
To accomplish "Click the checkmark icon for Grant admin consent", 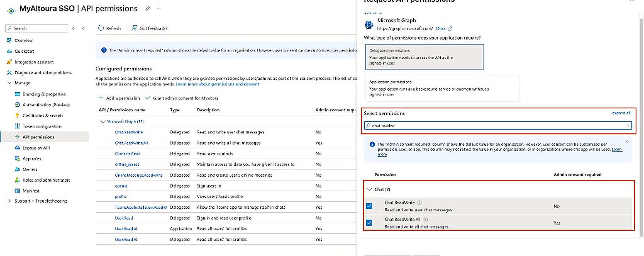I will pos(147,98).
